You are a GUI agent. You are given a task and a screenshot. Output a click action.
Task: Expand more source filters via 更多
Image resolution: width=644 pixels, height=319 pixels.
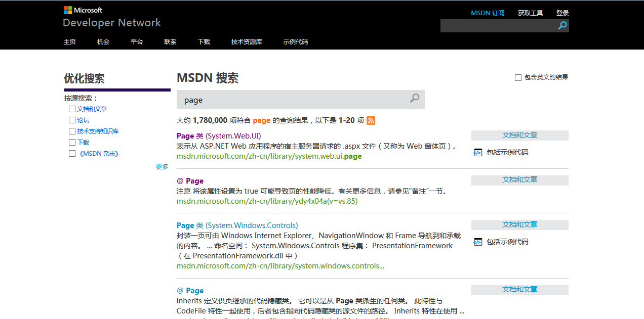pos(162,166)
